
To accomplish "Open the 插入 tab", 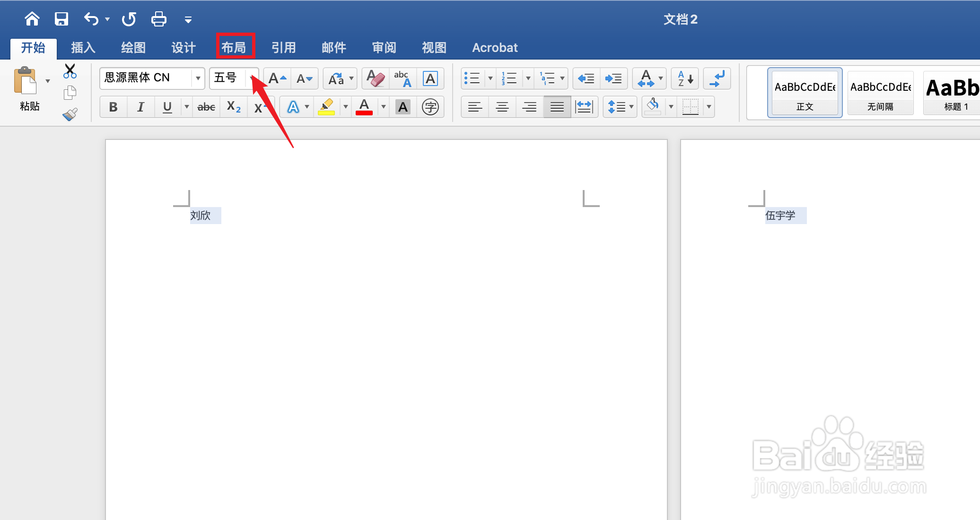I will [83, 48].
